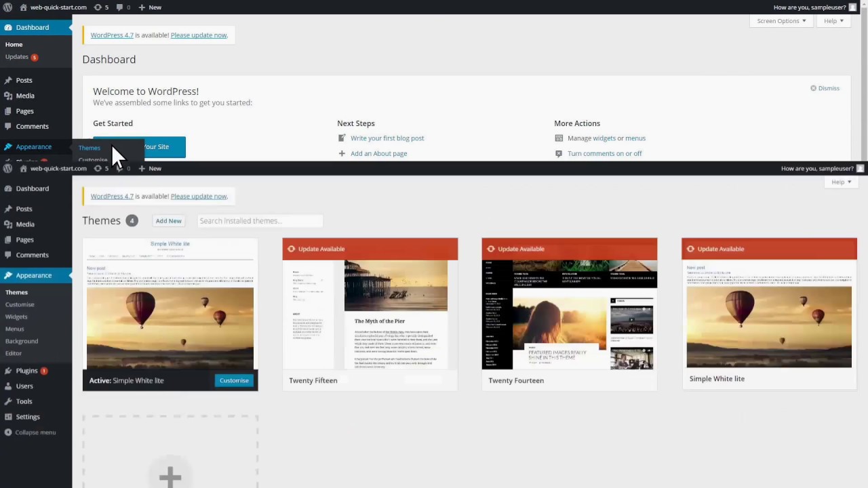Click the widgets icon beside Manage widgets or menus

[x=559, y=138]
